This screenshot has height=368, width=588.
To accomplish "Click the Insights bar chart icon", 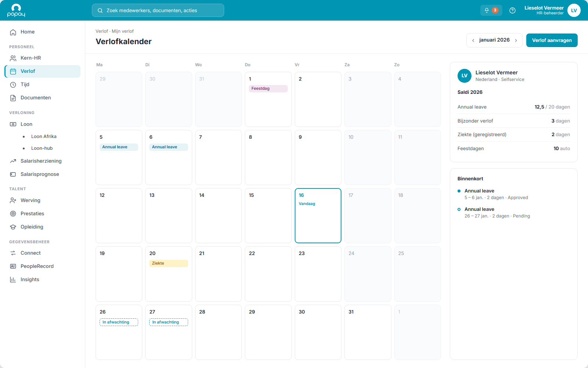I will 13,280.
